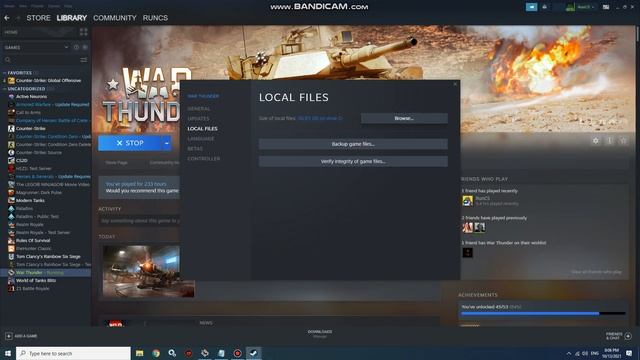Screen dimensions: 640x360
Task: Open the RUNCS profile tab
Action: [155, 18]
